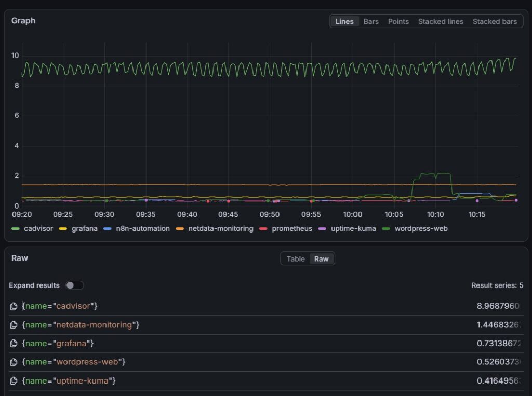Viewport: 532px width, 396px height.
Task: Click the {name="wordpress-web"} result text
Action: point(74,362)
